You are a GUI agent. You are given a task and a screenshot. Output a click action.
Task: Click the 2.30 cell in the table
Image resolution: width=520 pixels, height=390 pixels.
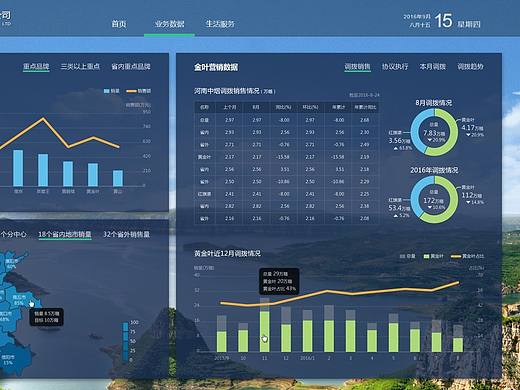365,132
